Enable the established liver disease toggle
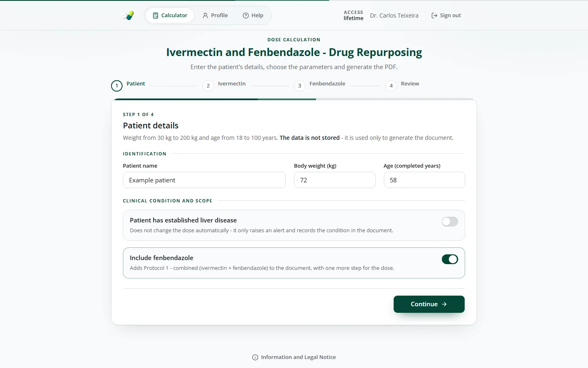Image resolution: width=588 pixels, height=368 pixels. click(450, 222)
